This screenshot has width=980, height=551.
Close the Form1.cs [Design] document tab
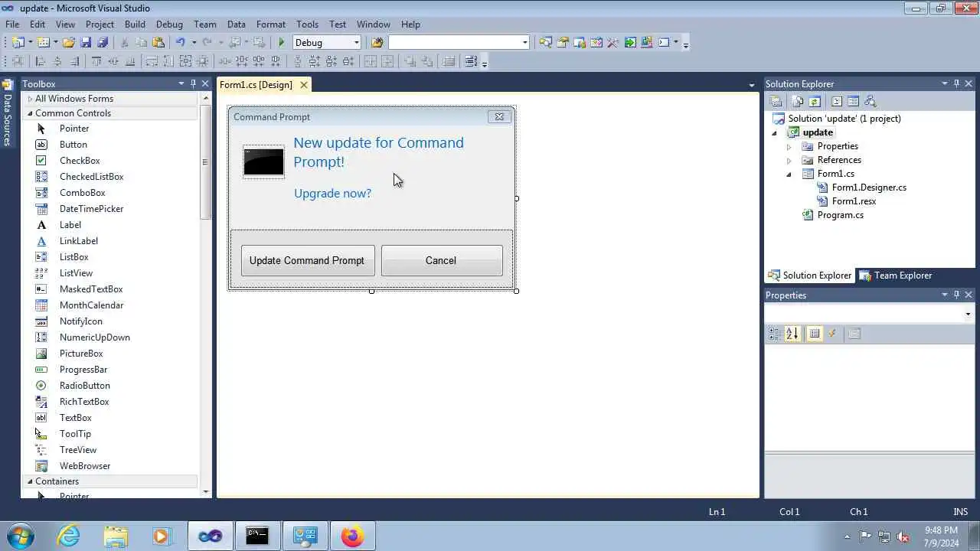pyautogui.click(x=304, y=85)
